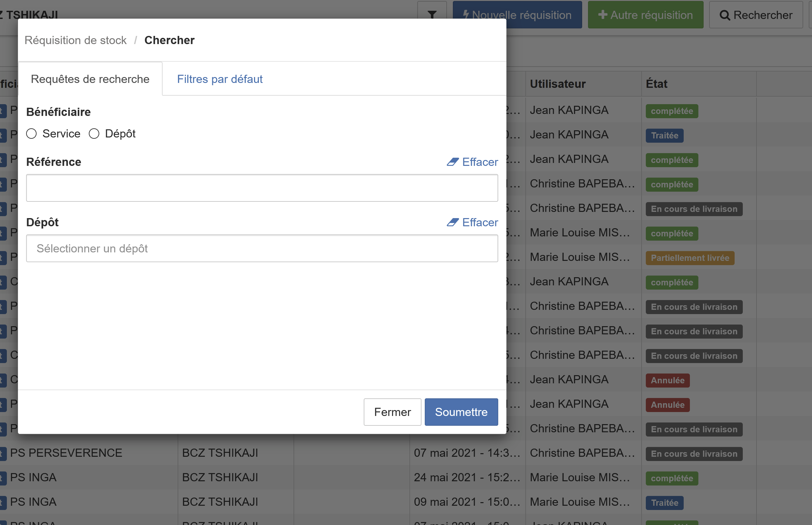Click the eraser icon beside Dépôt
Screen dimensions: 812x525
tap(453, 222)
